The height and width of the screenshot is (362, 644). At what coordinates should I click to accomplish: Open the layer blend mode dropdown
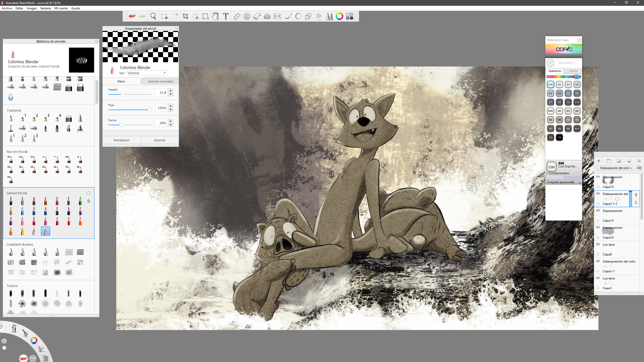(x=616, y=168)
